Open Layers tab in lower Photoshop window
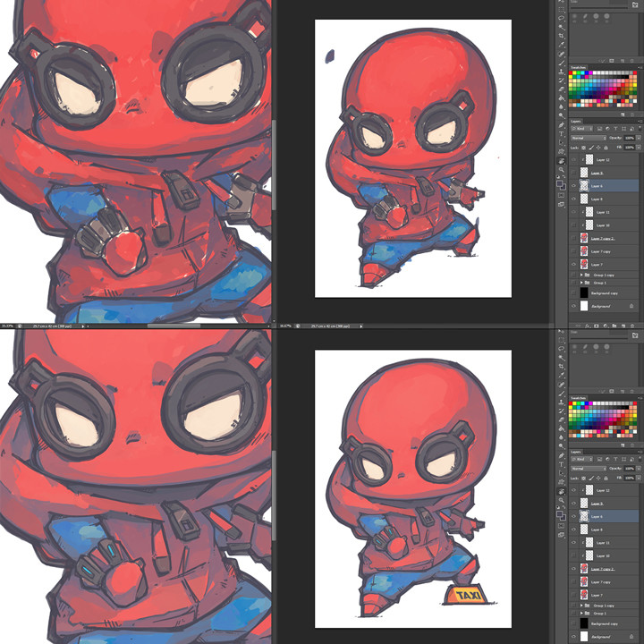 click(576, 452)
